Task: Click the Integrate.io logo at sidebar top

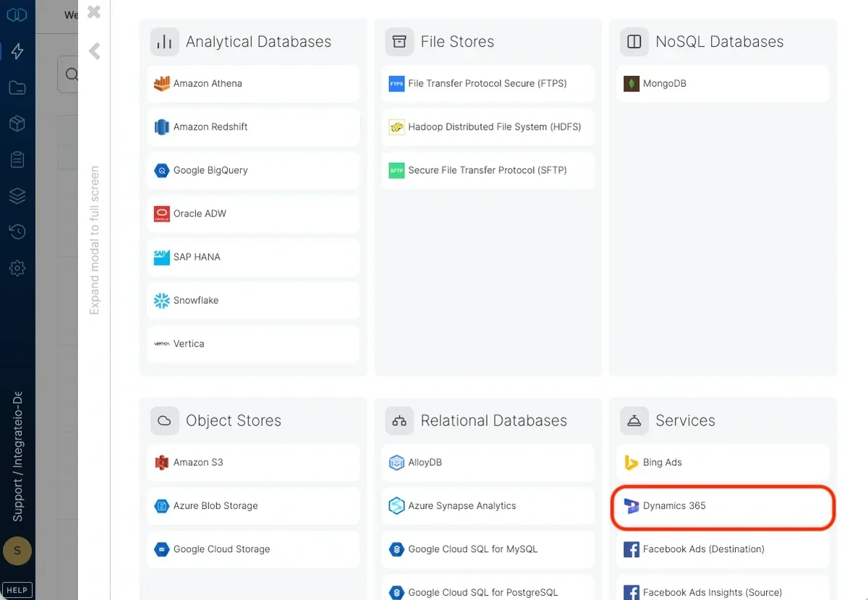Action: [x=17, y=13]
